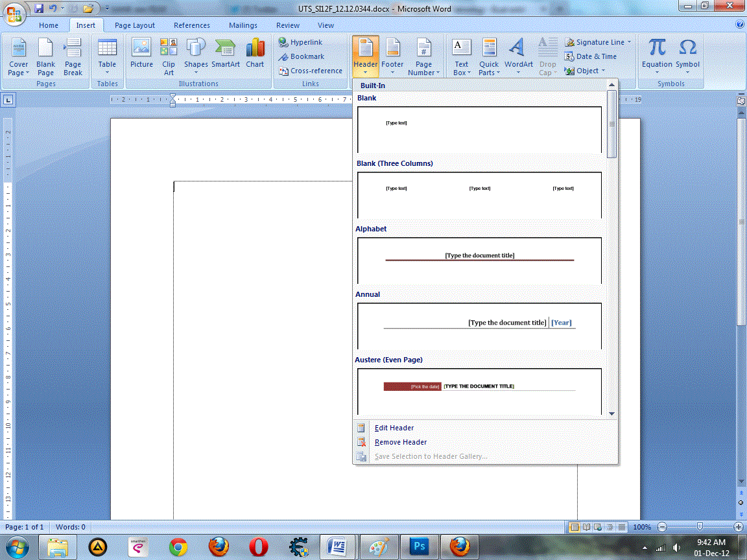
Task: Click the Date & Time button
Action: [590, 56]
